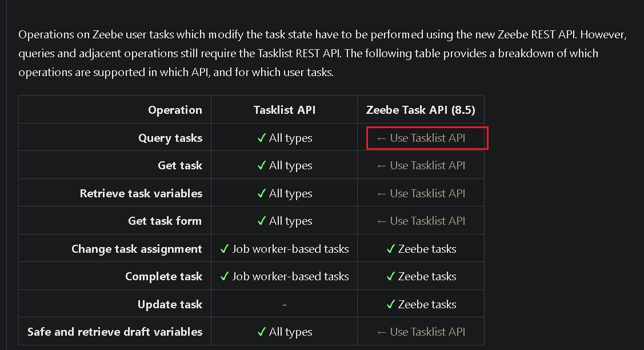Select the Zeebe Task API (8.5) header
This screenshot has height=350, width=644.
pos(421,110)
